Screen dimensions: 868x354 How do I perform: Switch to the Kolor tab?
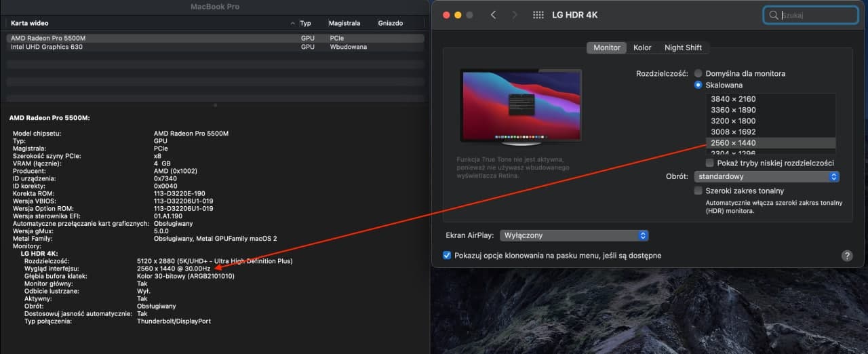(642, 47)
